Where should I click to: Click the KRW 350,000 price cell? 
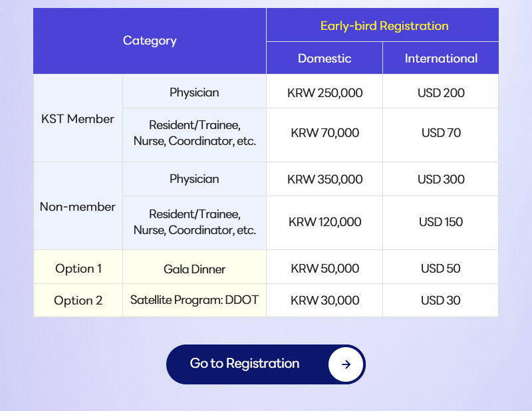(x=325, y=180)
